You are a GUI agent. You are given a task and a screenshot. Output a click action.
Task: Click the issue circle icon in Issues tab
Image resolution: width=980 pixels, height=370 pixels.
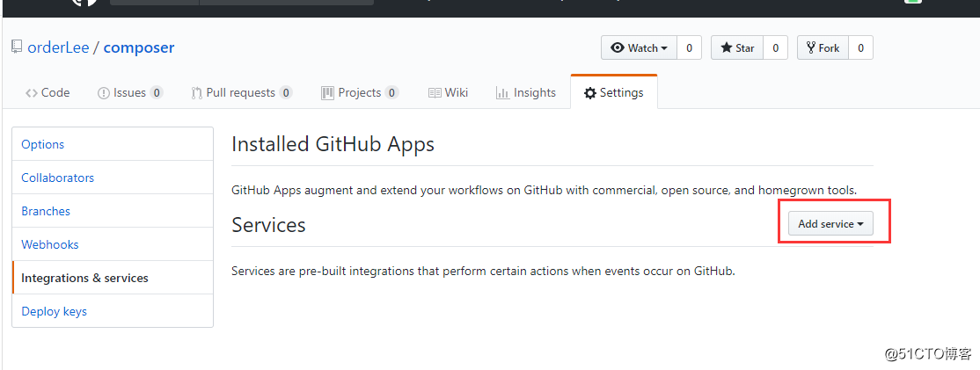tap(104, 93)
